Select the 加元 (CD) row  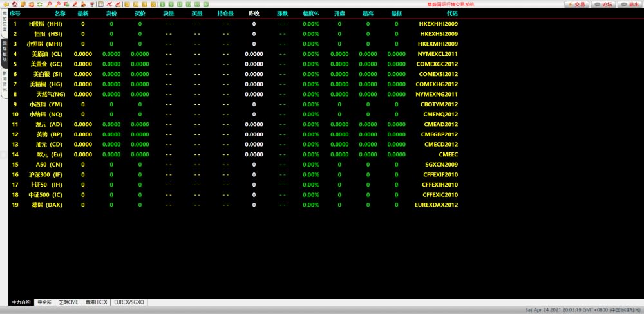234,145
